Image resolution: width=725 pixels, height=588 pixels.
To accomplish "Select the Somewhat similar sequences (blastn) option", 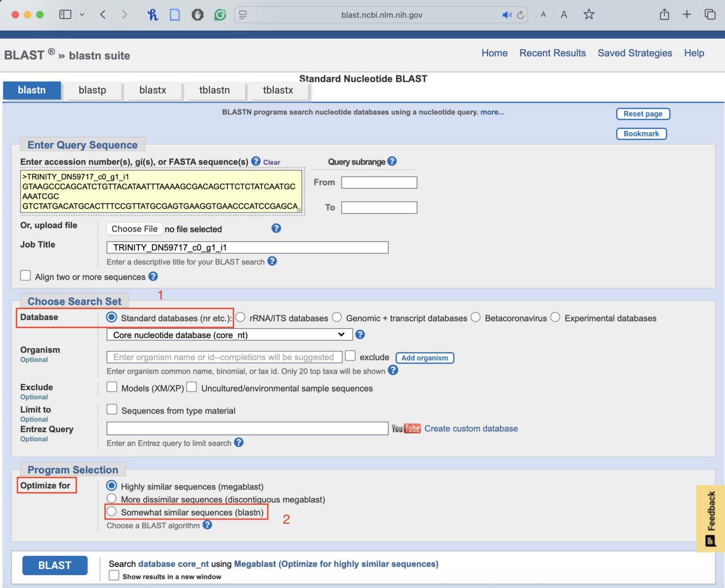I will (x=111, y=511).
